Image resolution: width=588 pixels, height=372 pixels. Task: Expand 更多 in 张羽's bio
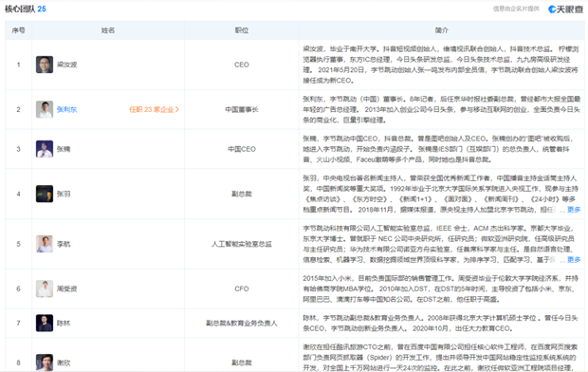pyautogui.click(x=574, y=210)
